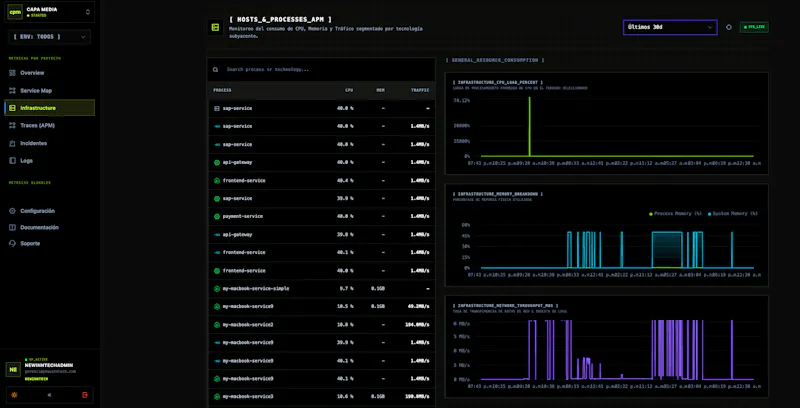Click the my-macbook-service2 icon
Screen dimensions: 800x408
[x=216, y=325]
